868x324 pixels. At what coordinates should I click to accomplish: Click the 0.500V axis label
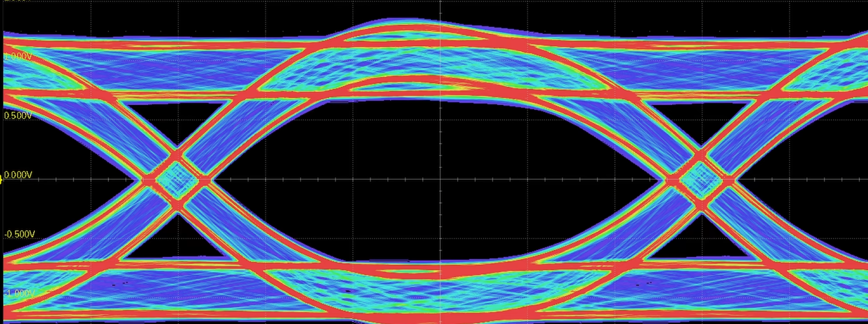[x=18, y=116]
